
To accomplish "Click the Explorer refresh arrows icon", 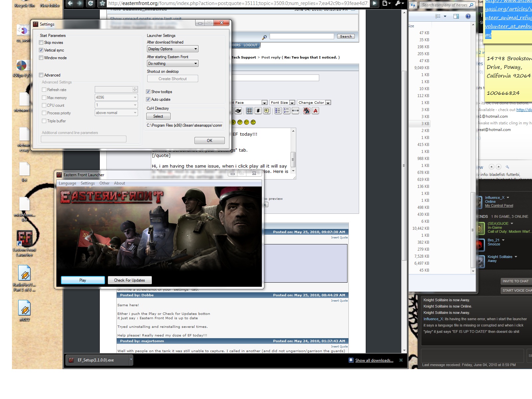I will [x=413, y=5].
